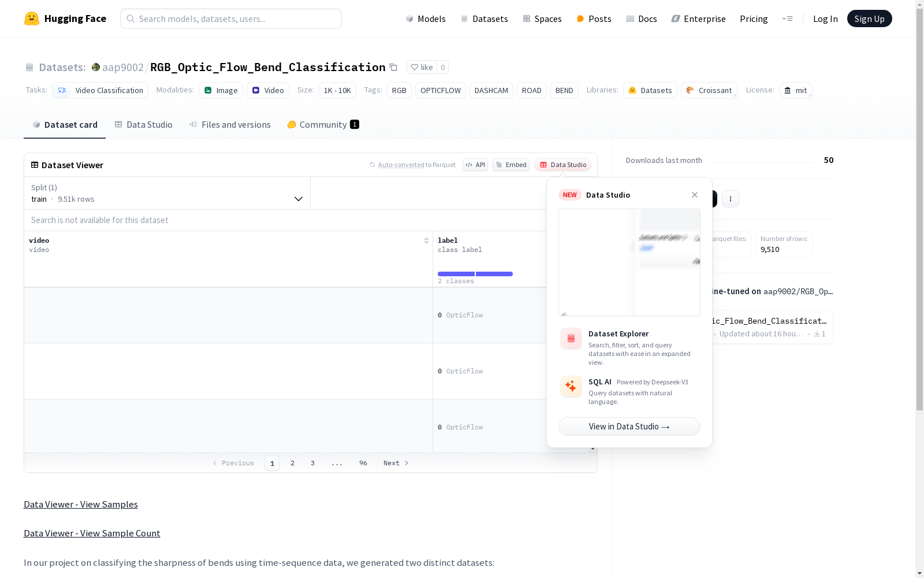Click the BEND tag

click(564, 90)
